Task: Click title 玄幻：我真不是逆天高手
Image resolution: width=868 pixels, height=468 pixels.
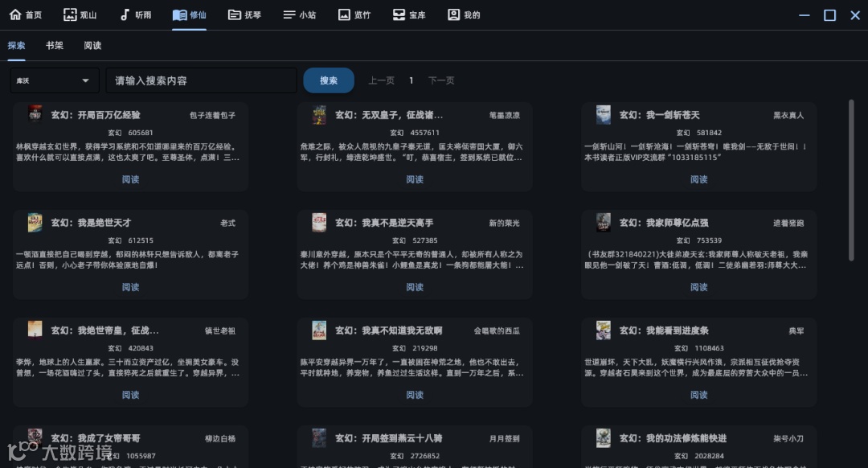Action: tap(384, 223)
